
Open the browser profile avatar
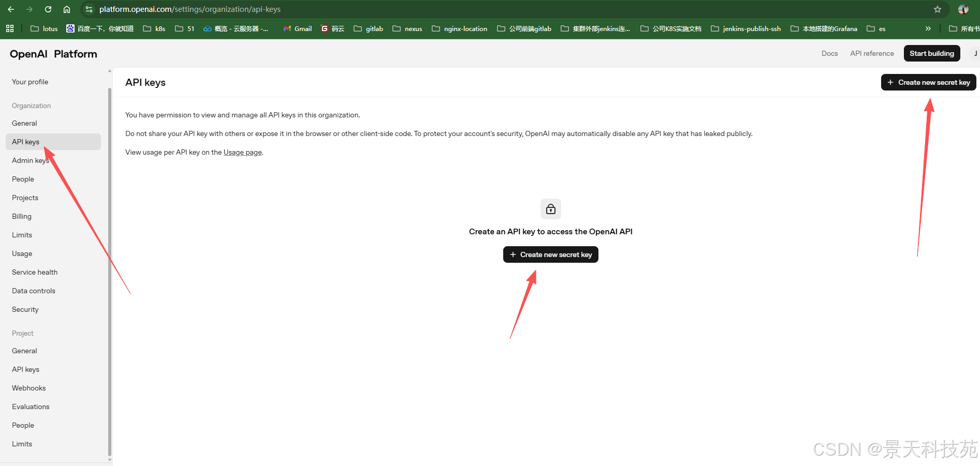pos(963,9)
